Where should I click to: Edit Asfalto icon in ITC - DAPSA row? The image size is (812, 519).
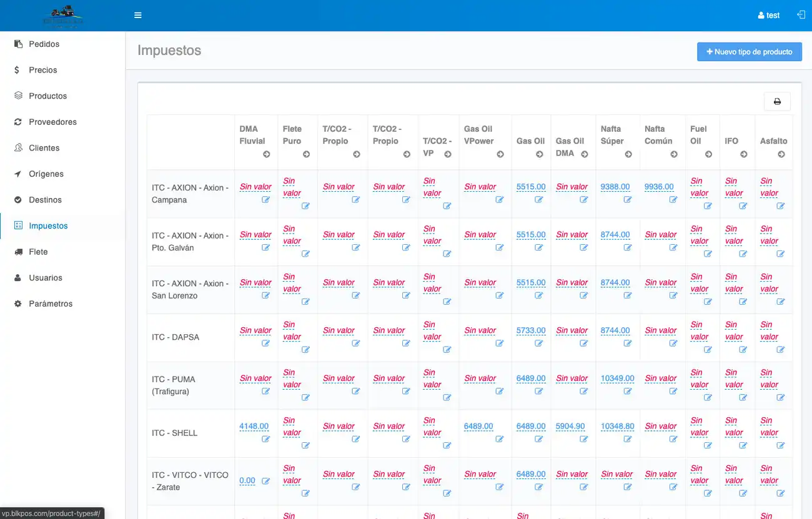[x=781, y=350]
